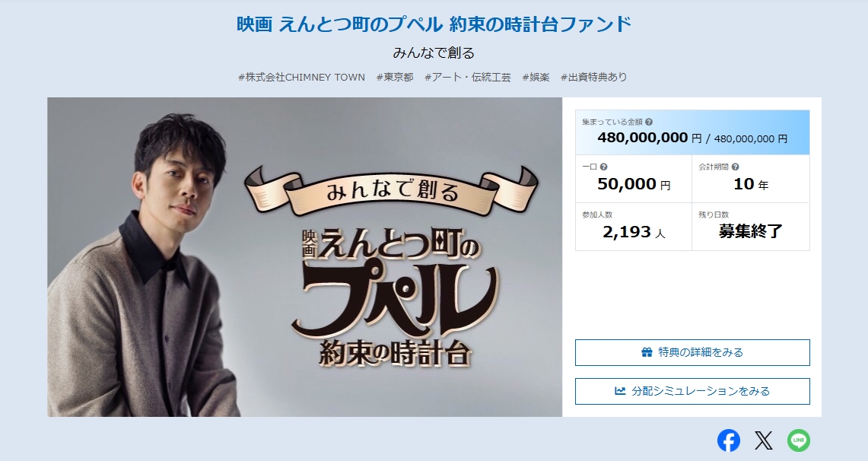Click the プペル movie banner image

pyautogui.click(x=304, y=257)
